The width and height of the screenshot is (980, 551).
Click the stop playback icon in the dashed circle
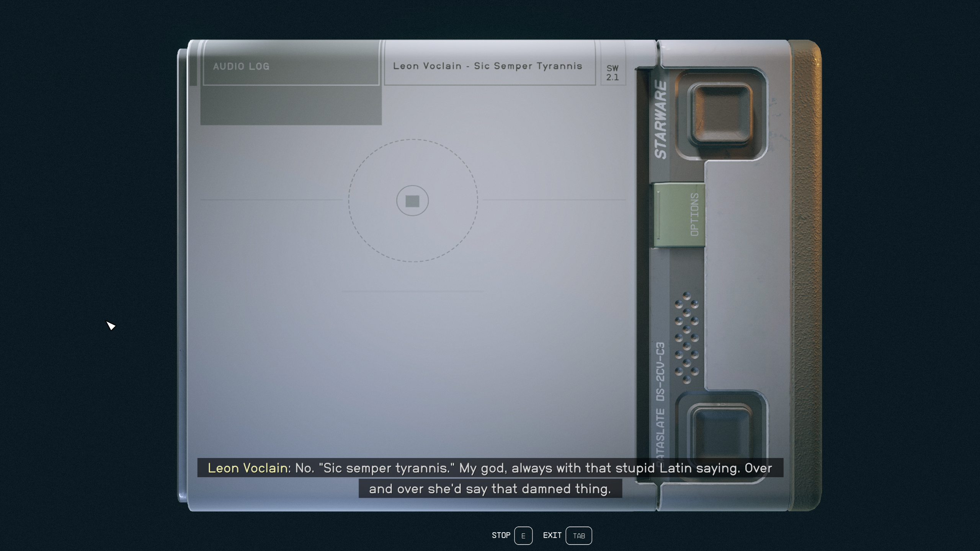[412, 201]
